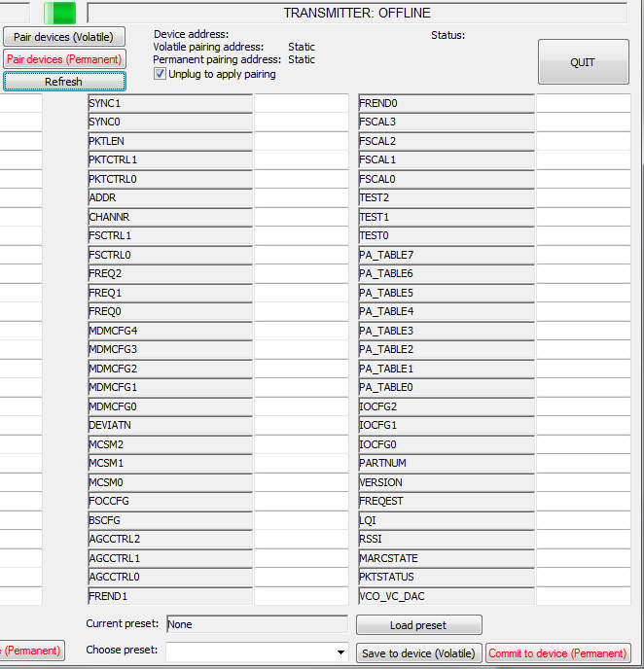The image size is (644, 669).
Task: Select the MCSM2 register label
Action: pos(170,444)
